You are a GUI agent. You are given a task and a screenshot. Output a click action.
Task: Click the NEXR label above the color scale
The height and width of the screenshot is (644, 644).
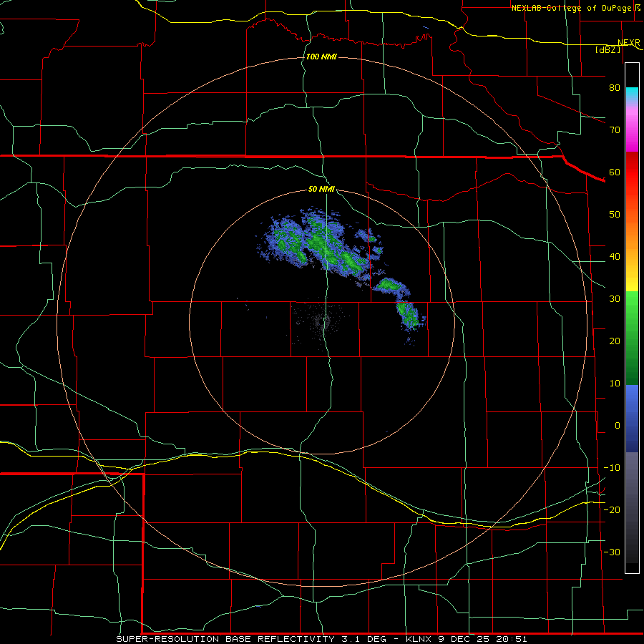pyautogui.click(x=628, y=43)
